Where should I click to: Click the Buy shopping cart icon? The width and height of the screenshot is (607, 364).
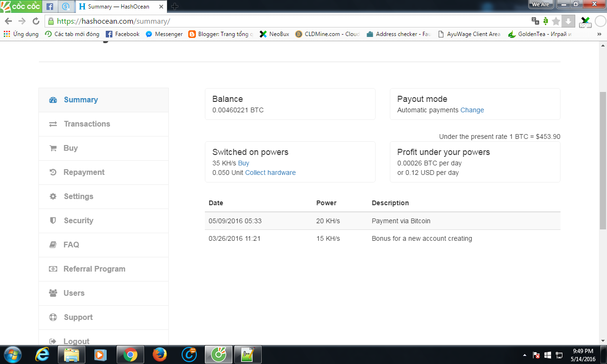[53, 148]
